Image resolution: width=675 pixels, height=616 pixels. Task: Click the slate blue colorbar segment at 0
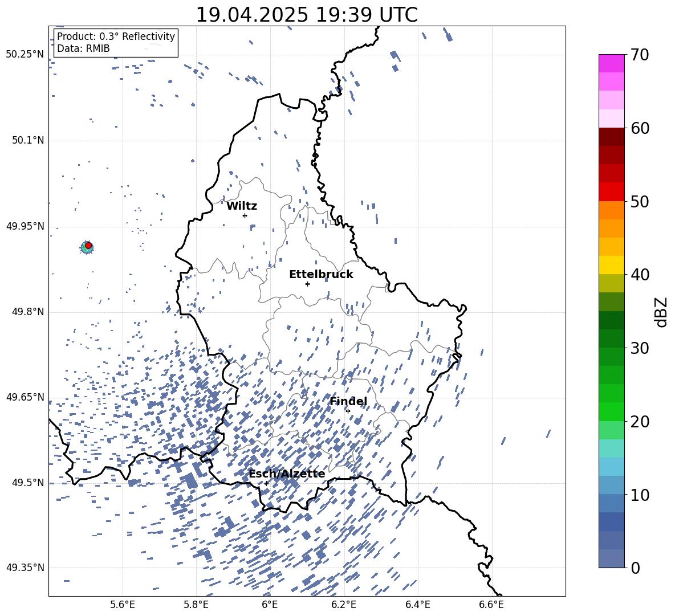click(611, 558)
